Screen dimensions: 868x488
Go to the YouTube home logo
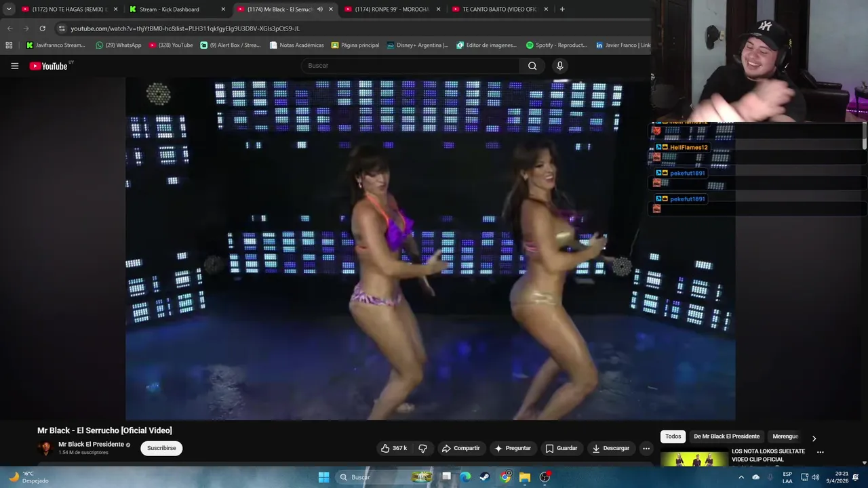coord(49,66)
